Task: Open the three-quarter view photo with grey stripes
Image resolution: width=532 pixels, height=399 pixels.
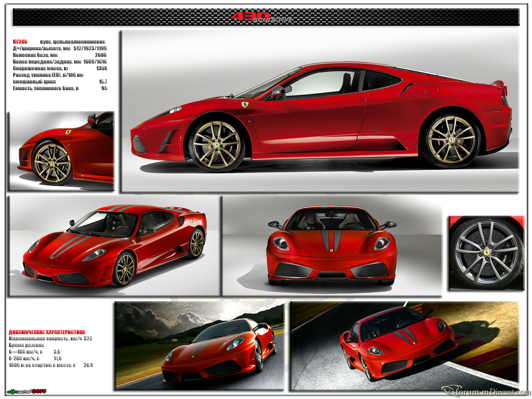Action: pos(114,246)
